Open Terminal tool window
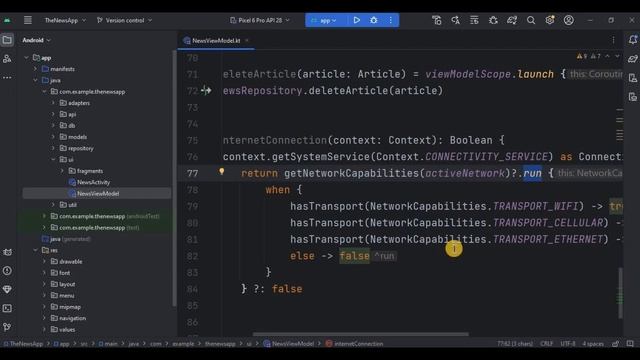 (x=7, y=308)
